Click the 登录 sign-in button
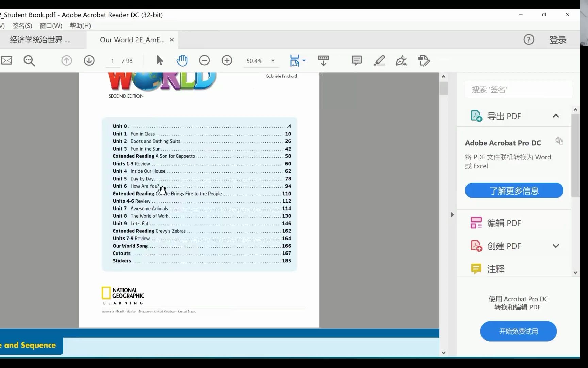Image resolution: width=588 pixels, height=368 pixels. coord(558,40)
